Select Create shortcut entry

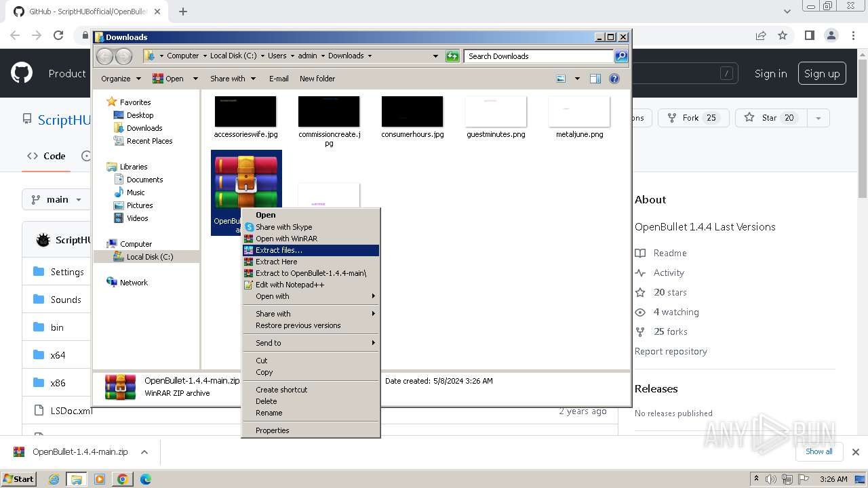[311, 390]
